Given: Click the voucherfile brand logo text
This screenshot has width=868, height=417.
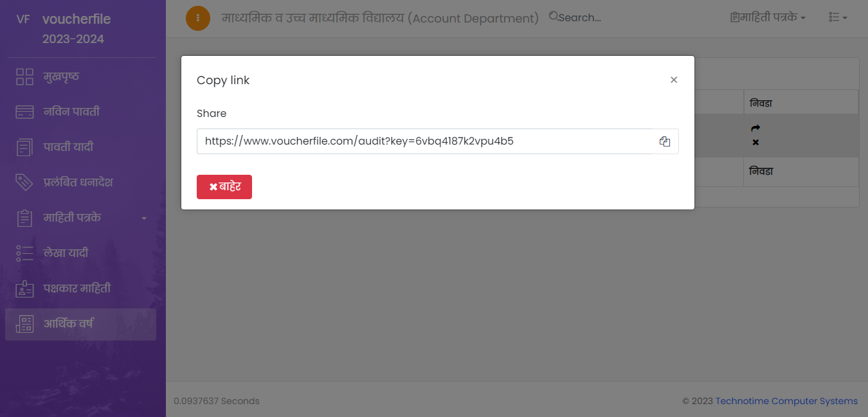Looking at the screenshot, I should [x=77, y=19].
